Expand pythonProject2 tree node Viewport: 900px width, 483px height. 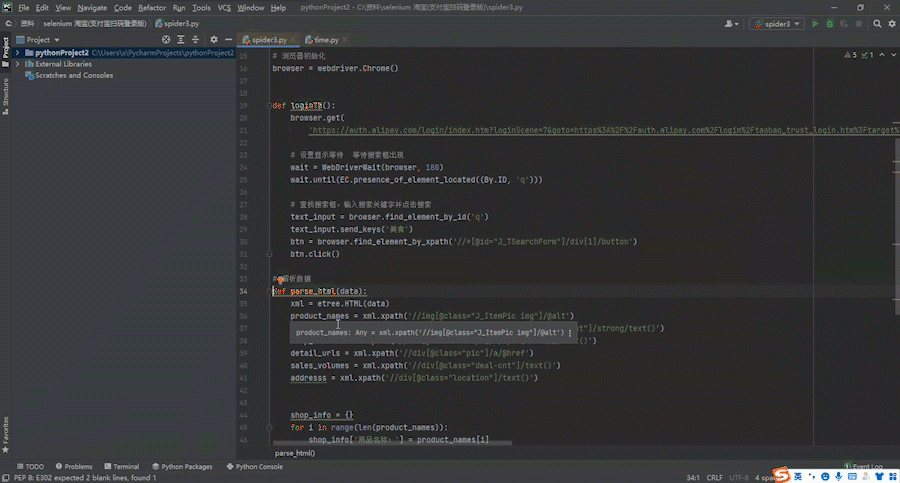[17, 52]
